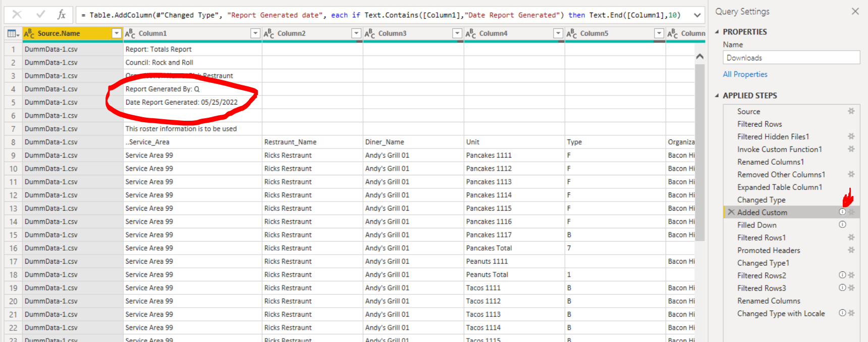
Task: Collapse the PROPERTIES section
Action: point(717,32)
